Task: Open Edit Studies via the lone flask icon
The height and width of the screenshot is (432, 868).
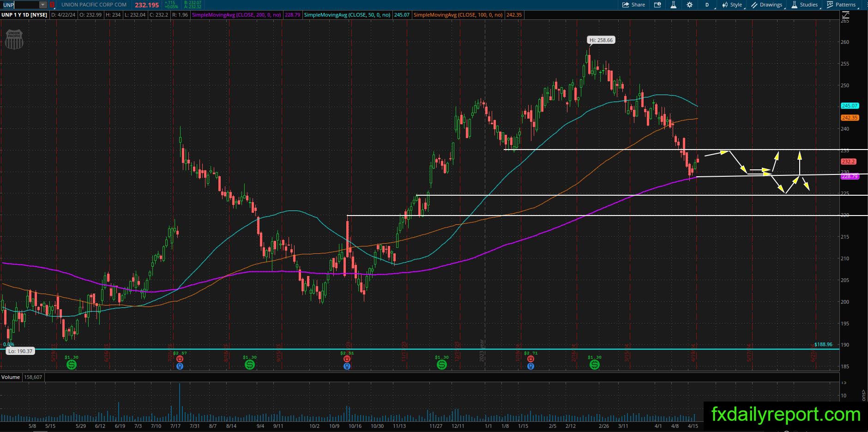Action: [673, 5]
